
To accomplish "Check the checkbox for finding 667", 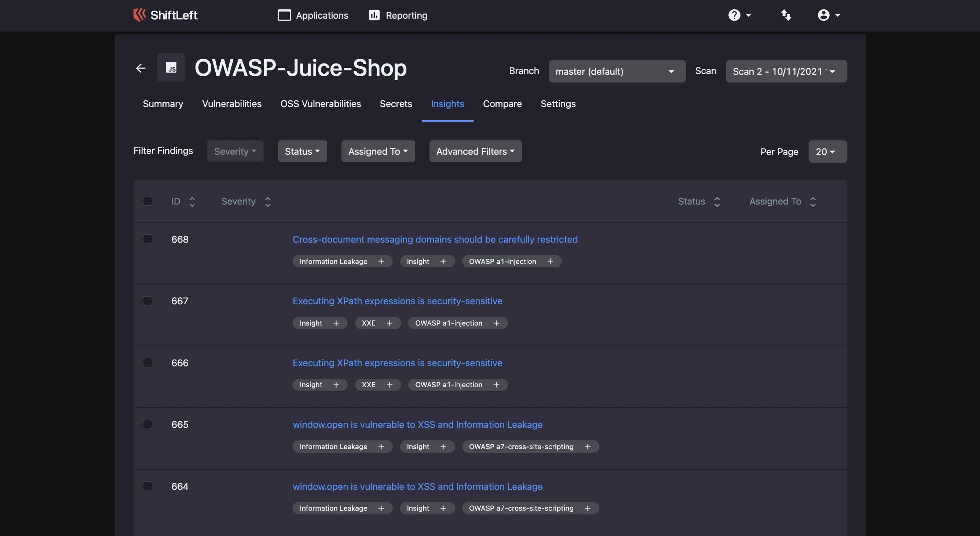I will click(147, 301).
